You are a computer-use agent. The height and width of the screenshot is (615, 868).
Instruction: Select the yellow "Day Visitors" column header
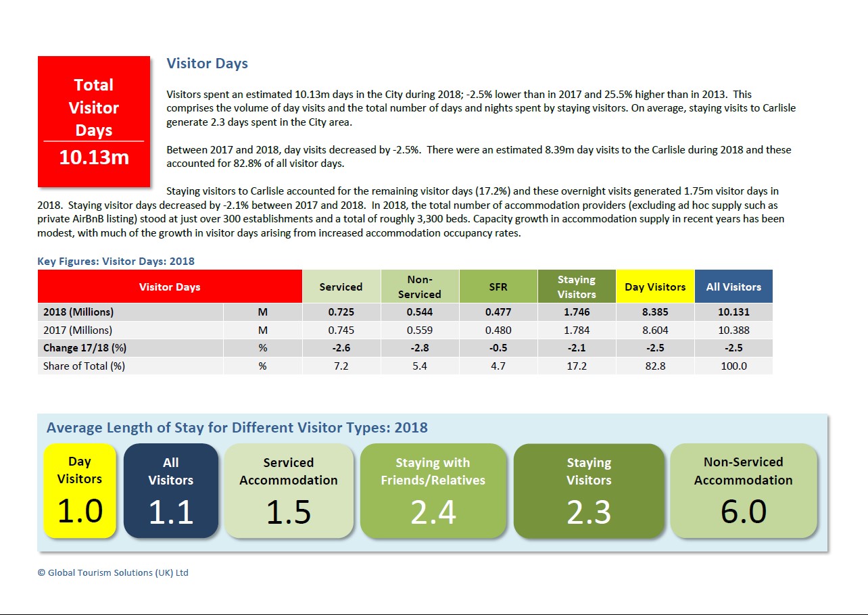click(x=655, y=287)
